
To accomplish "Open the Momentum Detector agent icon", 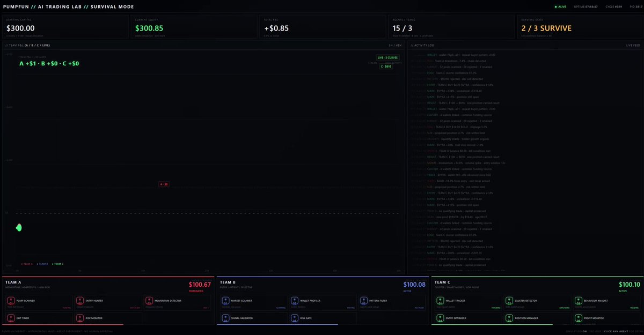I will click(x=149, y=302).
